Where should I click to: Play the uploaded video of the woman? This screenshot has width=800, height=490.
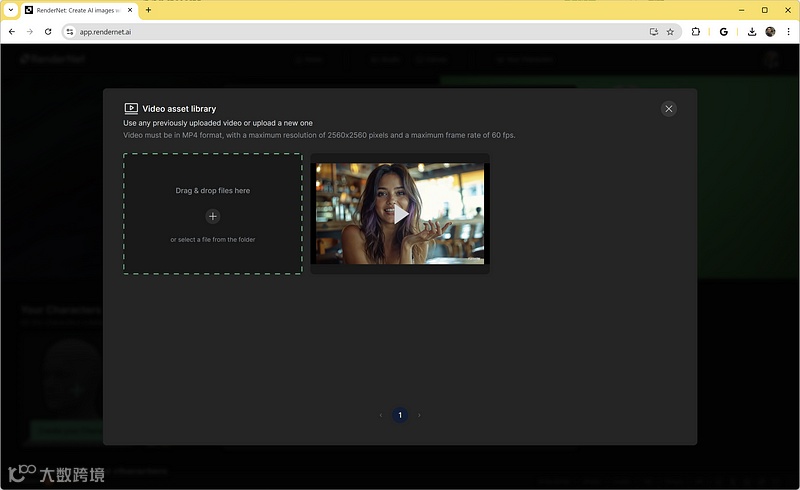(x=401, y=214)
